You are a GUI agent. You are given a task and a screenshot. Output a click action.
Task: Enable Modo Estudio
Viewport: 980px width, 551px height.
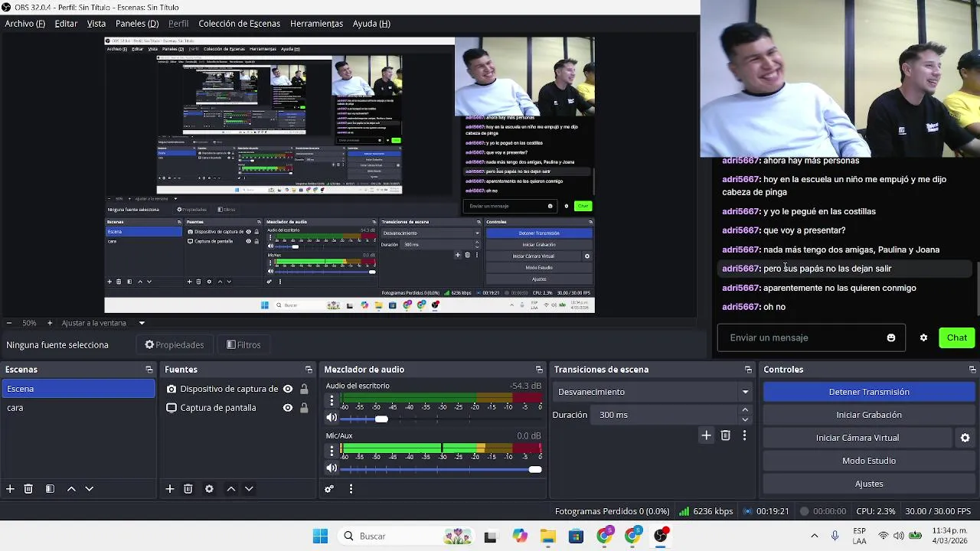click(869, 461)
